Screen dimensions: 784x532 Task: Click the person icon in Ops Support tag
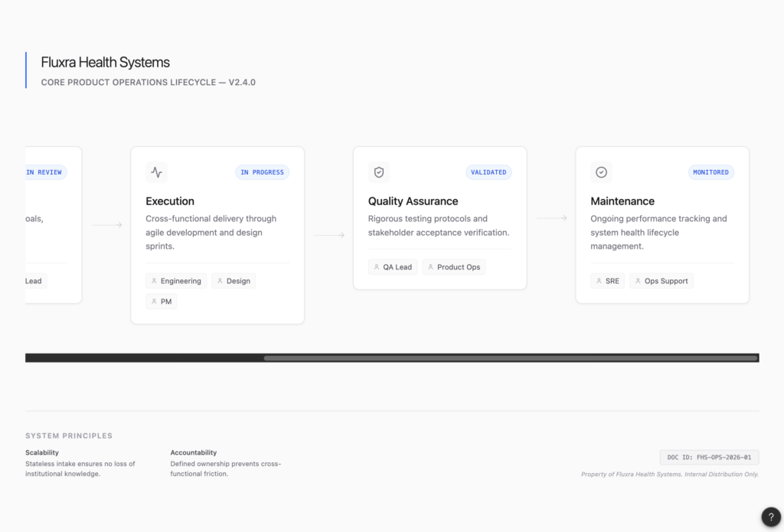coord(638,281)
